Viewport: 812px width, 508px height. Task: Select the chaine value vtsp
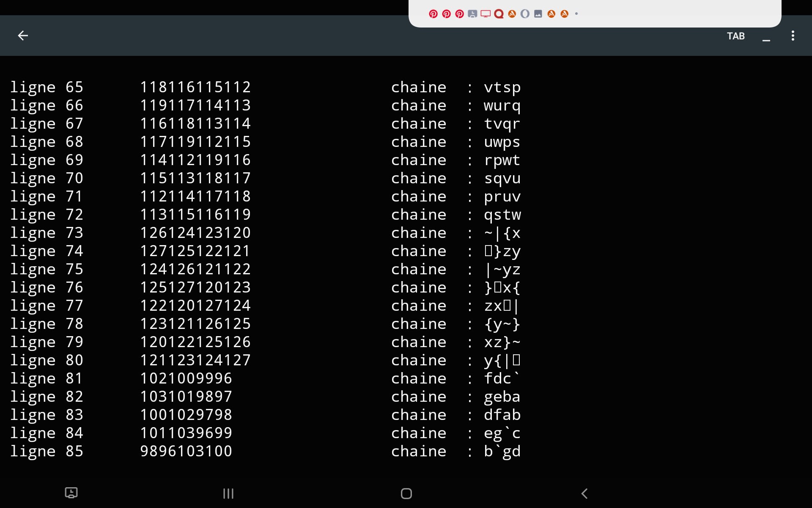click(502, 87)
